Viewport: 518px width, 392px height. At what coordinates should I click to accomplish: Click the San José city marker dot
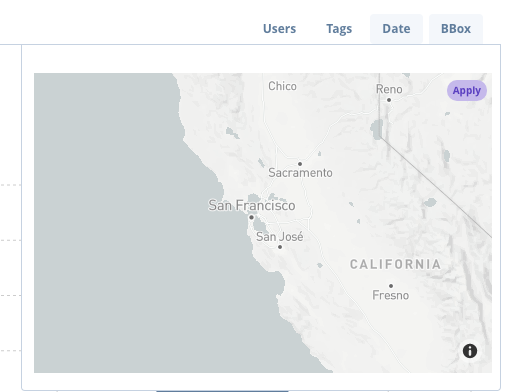(x=280, y=247)
